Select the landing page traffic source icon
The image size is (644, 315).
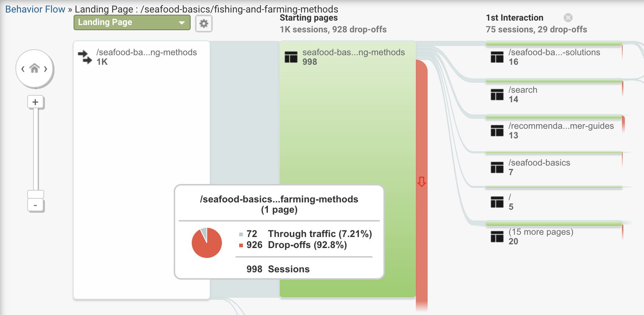[85, 57]
